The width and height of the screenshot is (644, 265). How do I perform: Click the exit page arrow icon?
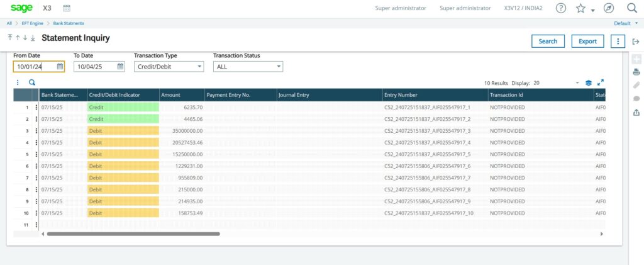tap(636, 42)
